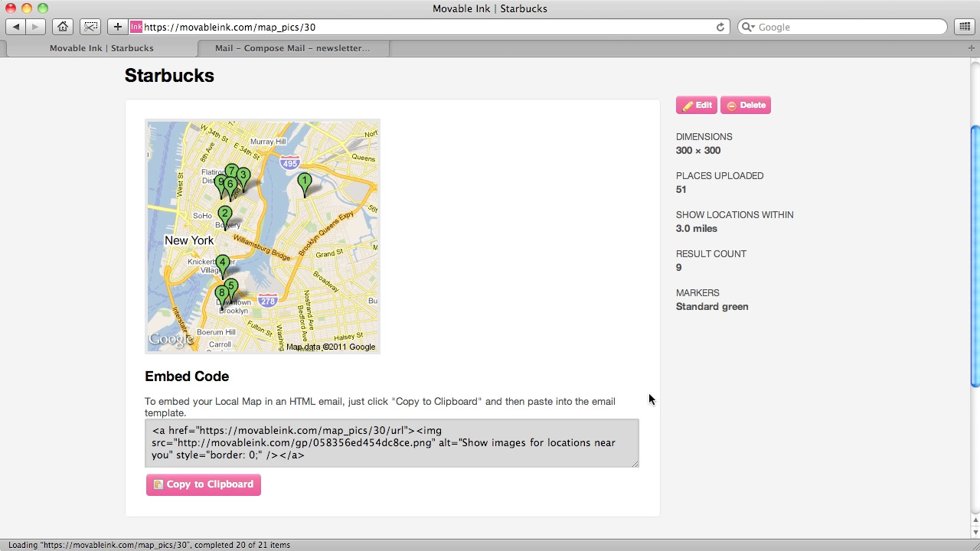Image resolution: width=980 pixels, height=551 pixels.
Task: Click the Map data ©2011 Google attribution
Action: point(331,347)
